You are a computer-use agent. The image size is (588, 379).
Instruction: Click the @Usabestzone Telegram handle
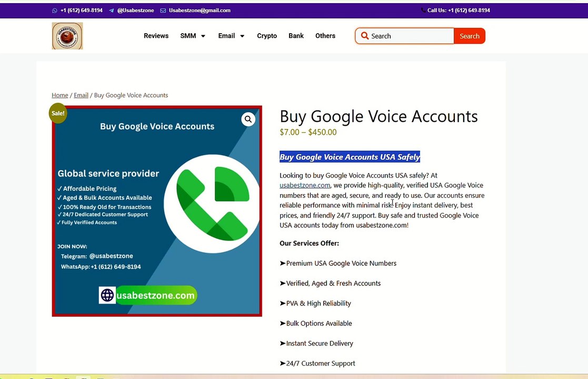click(136, 11)
